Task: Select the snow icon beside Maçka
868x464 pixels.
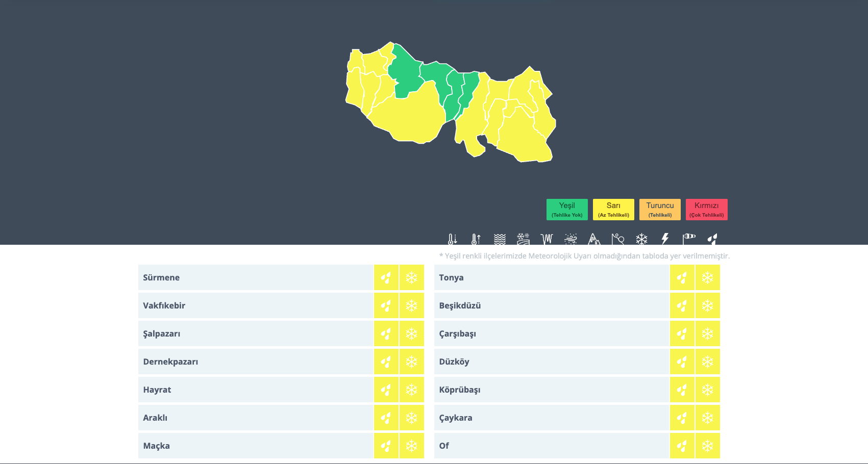Action: (412, 446)
